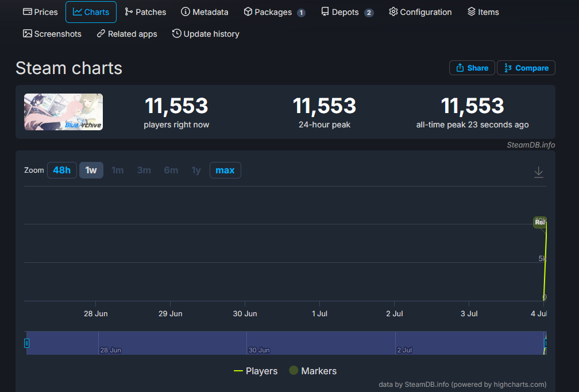Click the highcharts.com data credit
579x392 pixels.
[462, 384]
